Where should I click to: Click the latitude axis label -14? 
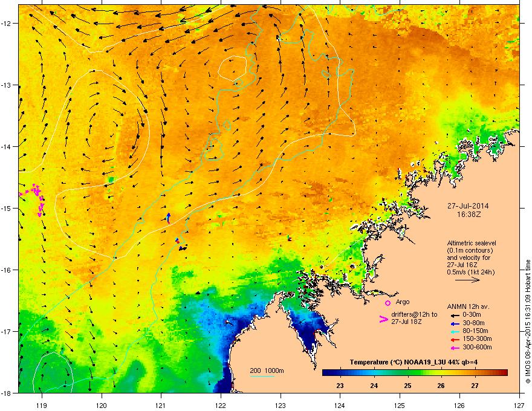point(7,146)
